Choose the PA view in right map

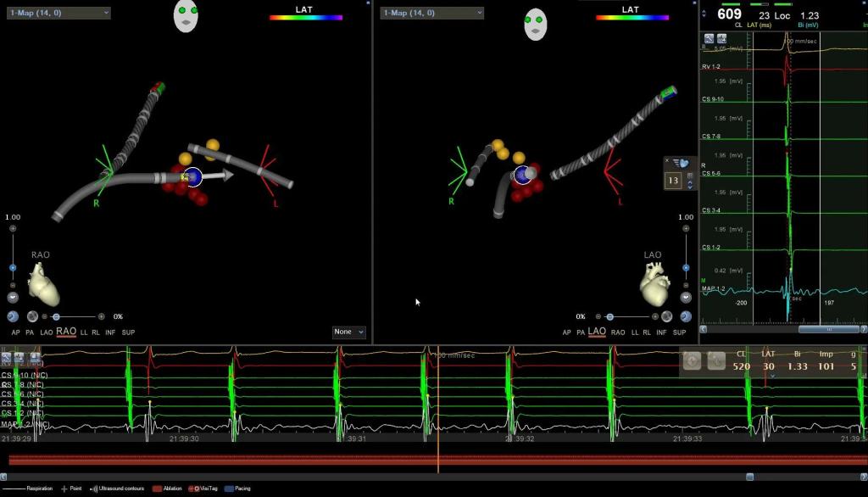(581, 332)
